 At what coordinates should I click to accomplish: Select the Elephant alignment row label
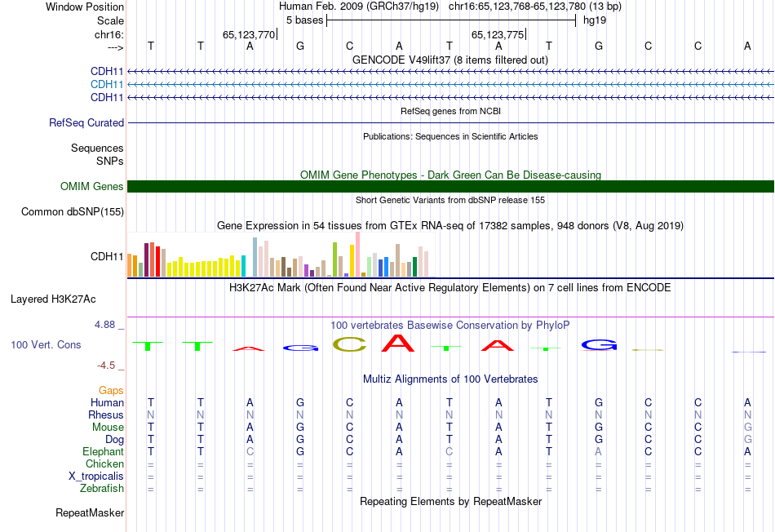tap(104, 451)
